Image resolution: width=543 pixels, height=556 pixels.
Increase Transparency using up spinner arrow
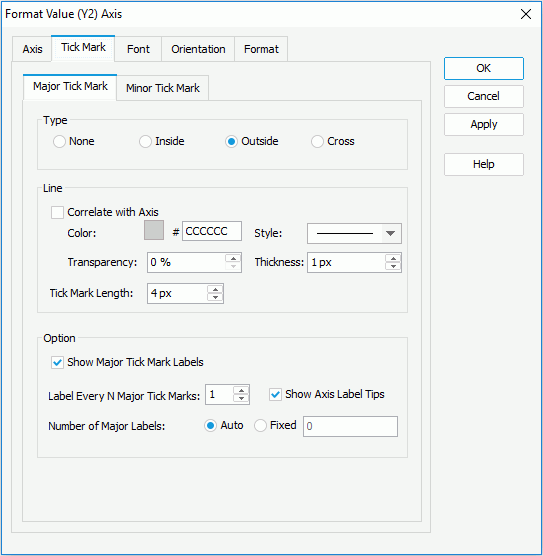[x=233, y=258]
